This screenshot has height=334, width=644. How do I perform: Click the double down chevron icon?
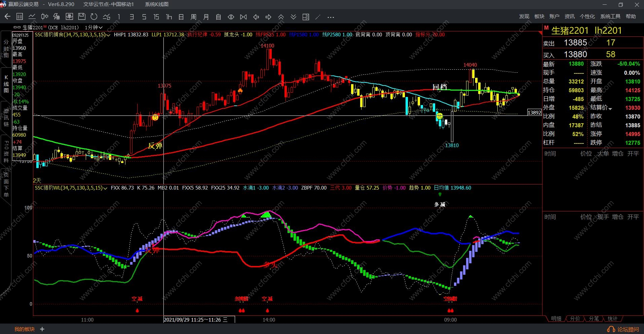[x=293, y=17]
